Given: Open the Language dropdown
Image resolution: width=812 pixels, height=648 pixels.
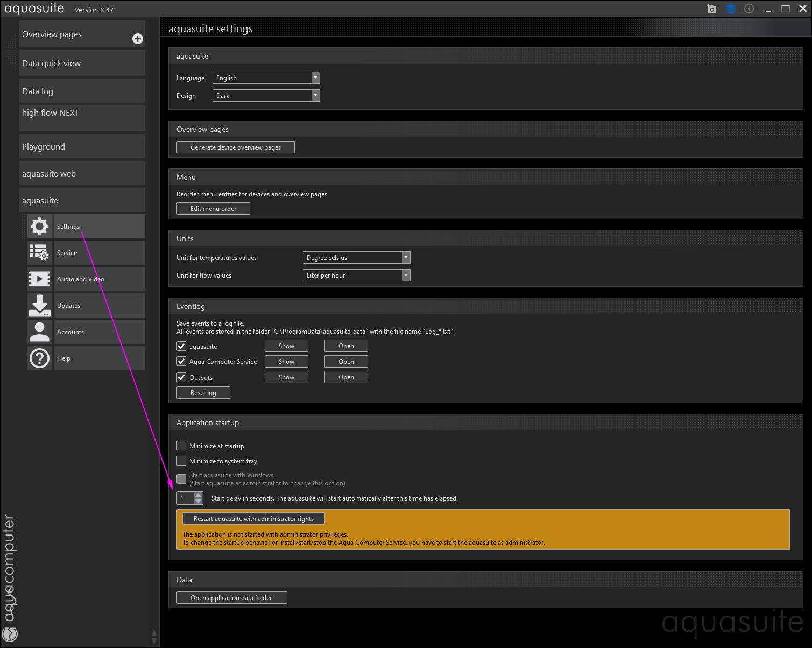Looking at the screenshot, I should pos(266,78).
